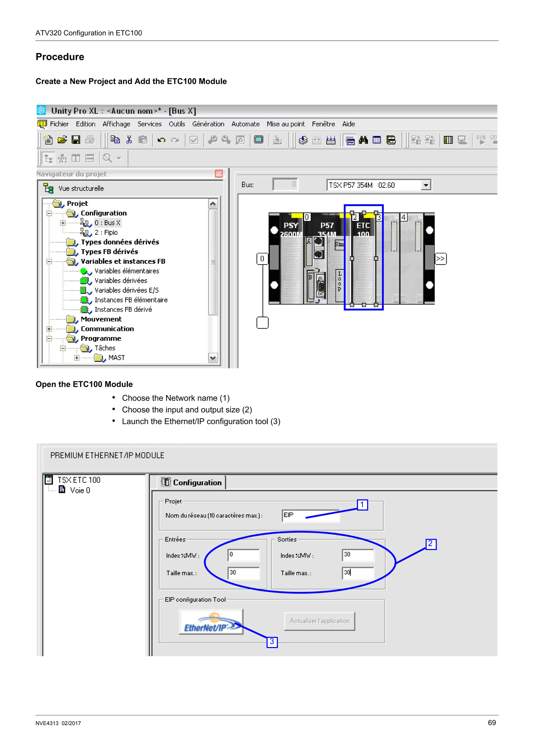Click the Entrées Index %MW field

[244, 555]
